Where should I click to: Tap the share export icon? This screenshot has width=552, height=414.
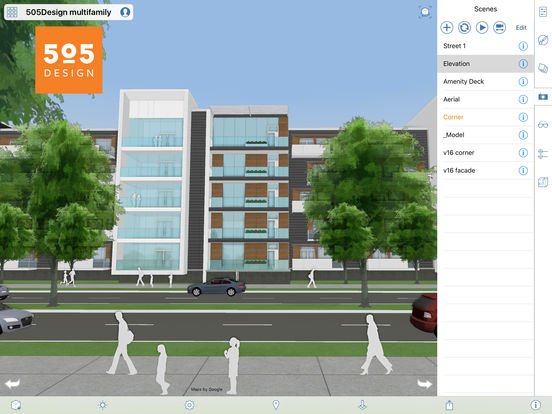(x=449, y=405)
